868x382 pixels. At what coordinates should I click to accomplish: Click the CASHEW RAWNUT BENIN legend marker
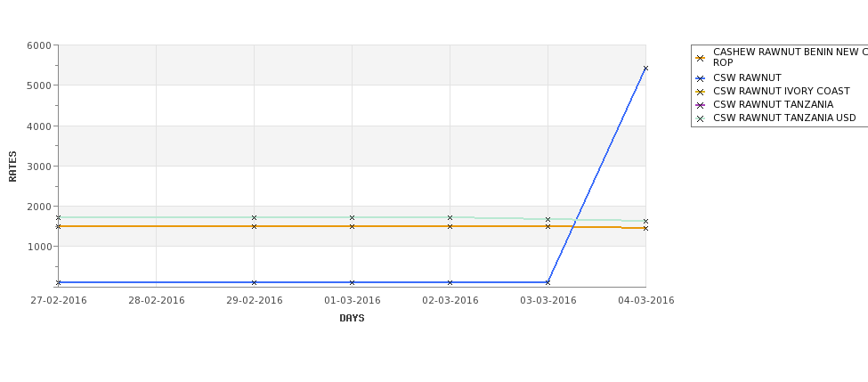click(701, 58)
